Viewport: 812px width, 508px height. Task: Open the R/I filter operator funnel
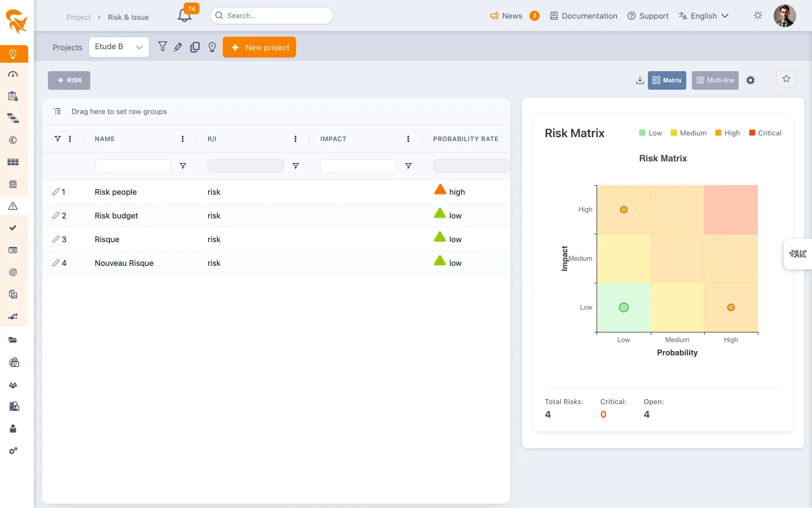tap(295, 166)
